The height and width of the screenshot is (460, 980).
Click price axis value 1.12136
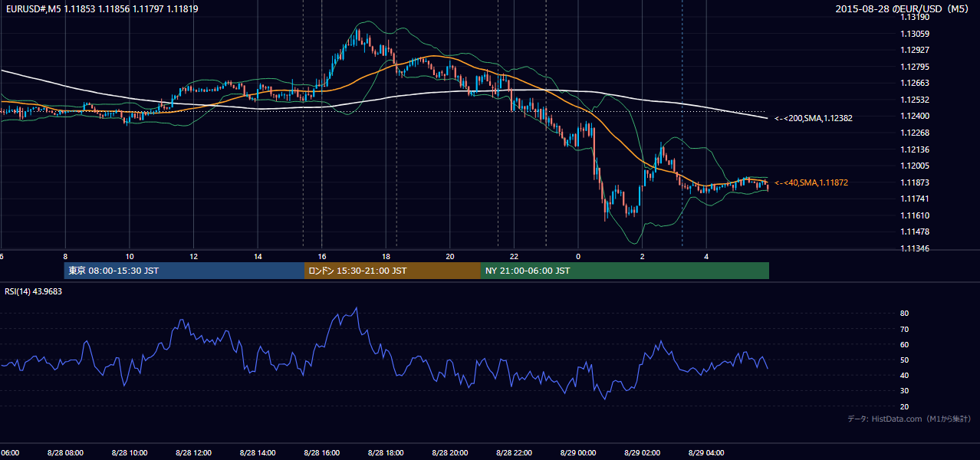pos(916,149)
